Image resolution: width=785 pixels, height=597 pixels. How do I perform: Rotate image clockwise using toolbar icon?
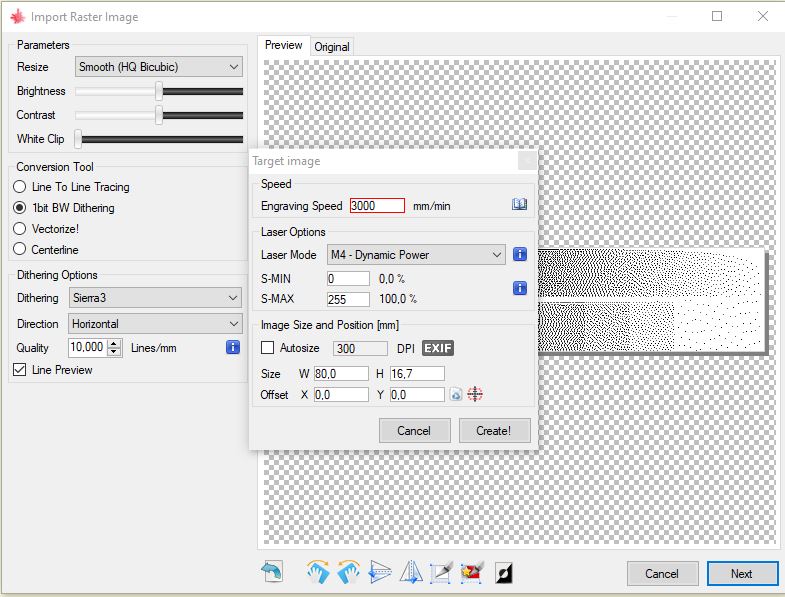click(318, 572)
